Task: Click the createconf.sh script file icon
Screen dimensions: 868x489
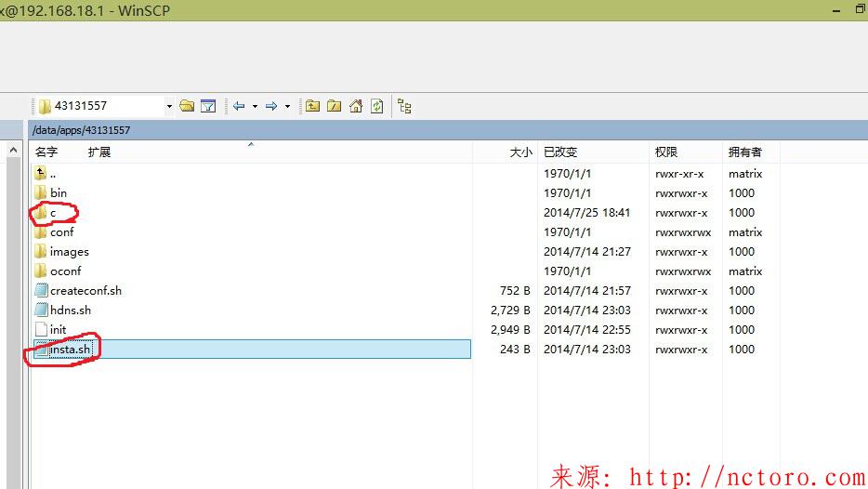Action: click(x=41, y=290)
